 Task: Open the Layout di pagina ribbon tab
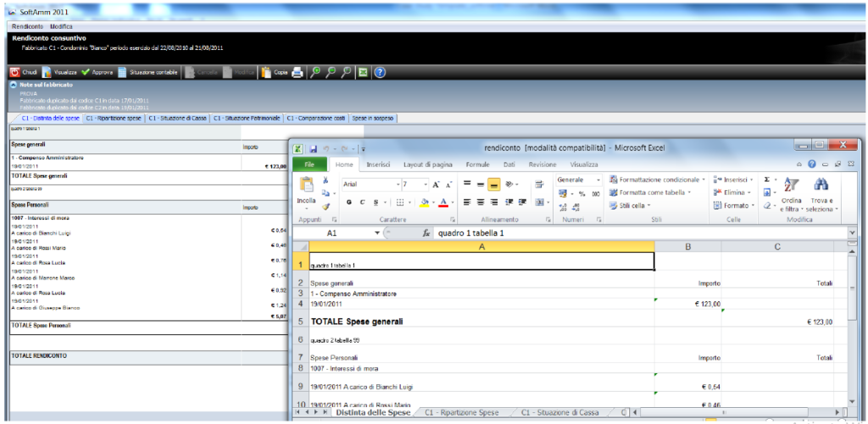428,165
